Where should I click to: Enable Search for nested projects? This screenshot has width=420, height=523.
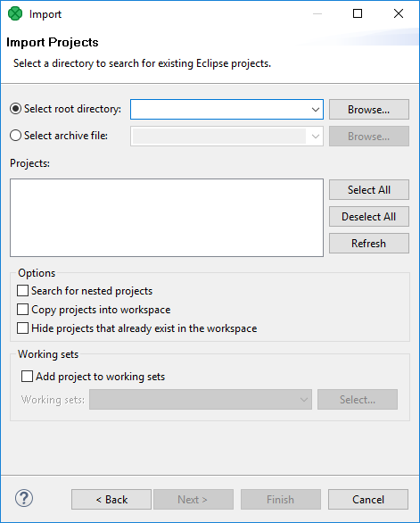coord(22,291)
